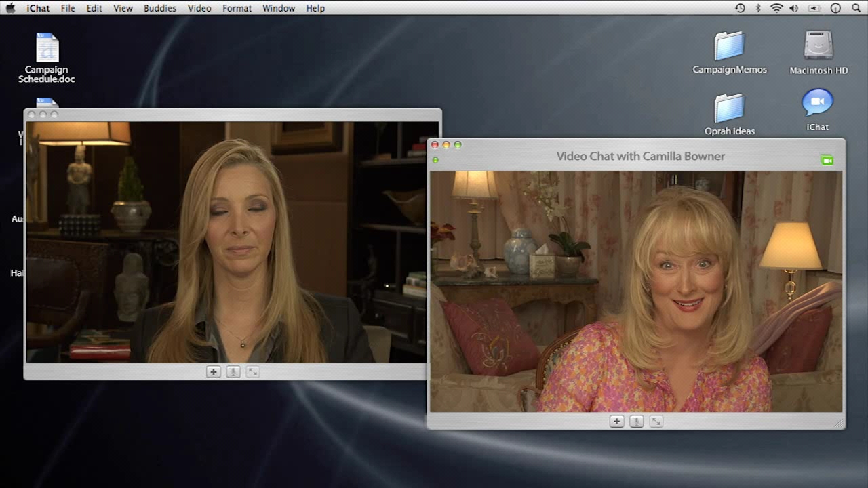Screen dimensions: 868x488
Task: Click add (+) button in Camilla Bowner chat
Action: [616, 421]
